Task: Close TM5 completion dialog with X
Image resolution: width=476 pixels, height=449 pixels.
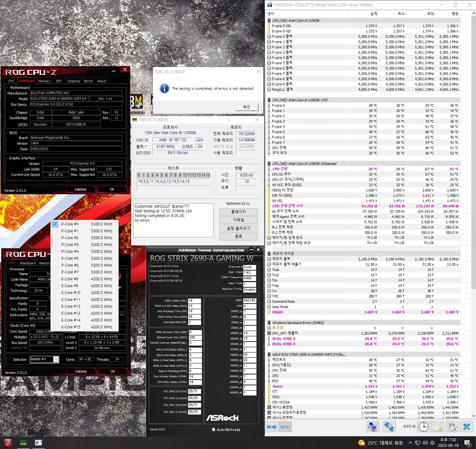Action: click(258, 71)
